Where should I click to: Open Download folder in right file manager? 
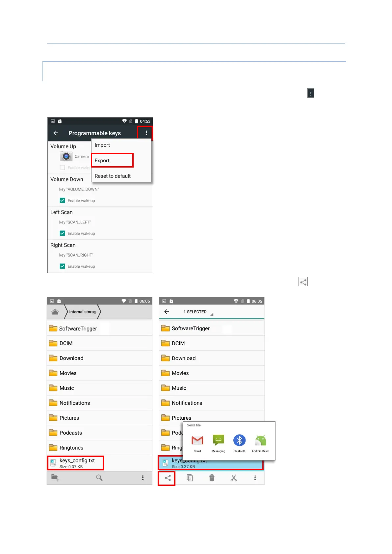pos(212,358)
